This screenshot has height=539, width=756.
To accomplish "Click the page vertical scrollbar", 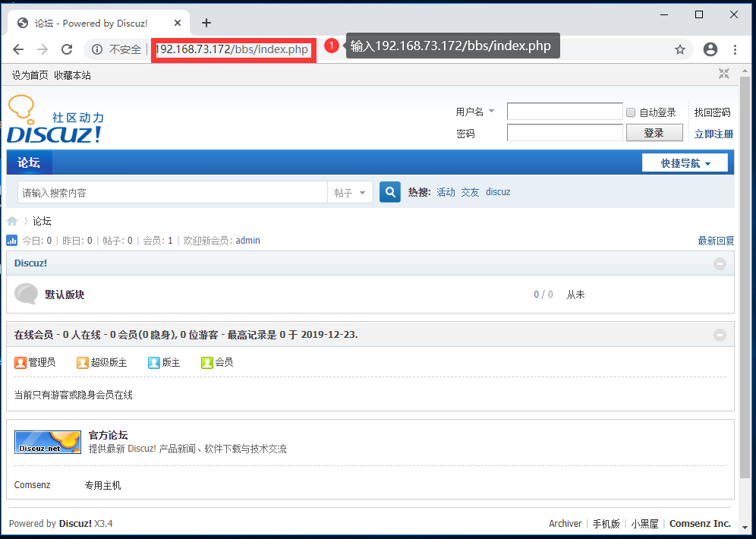I will (x=745, y=277).
